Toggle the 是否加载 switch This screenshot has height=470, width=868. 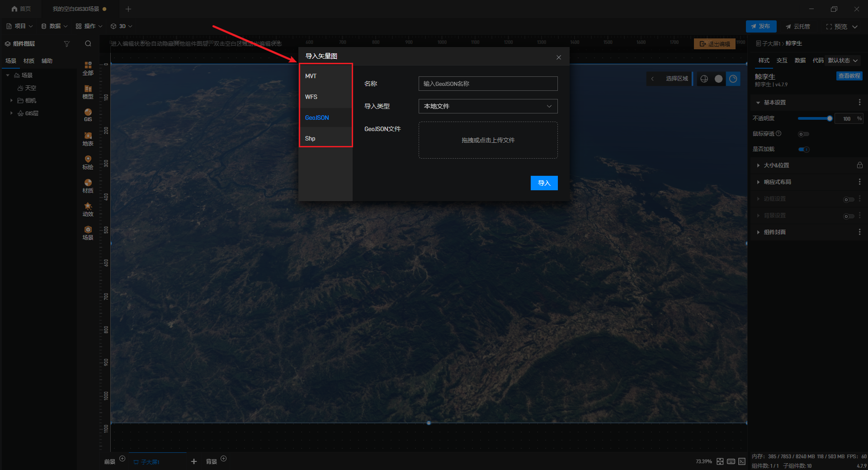pos(803,149)
